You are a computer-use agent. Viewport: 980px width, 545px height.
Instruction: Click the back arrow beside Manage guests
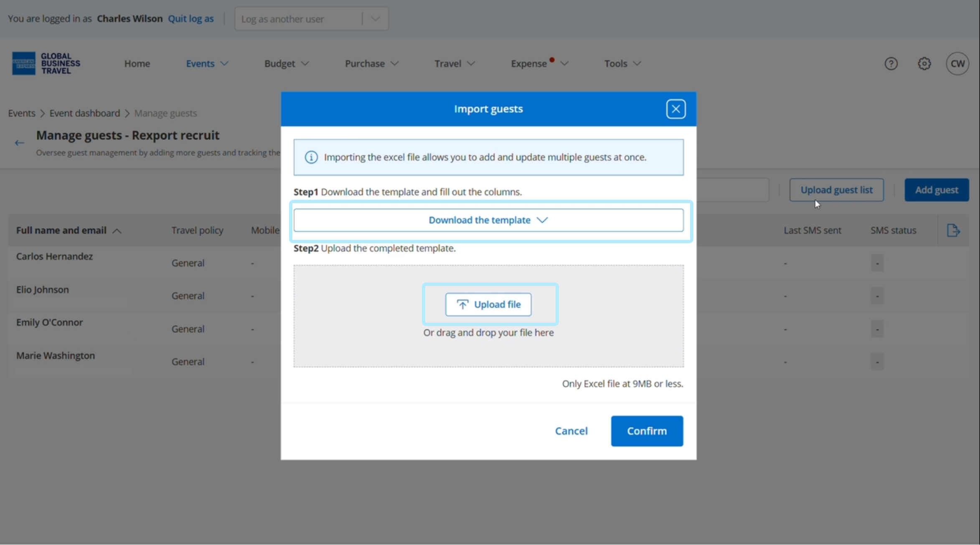coord(19,143)
